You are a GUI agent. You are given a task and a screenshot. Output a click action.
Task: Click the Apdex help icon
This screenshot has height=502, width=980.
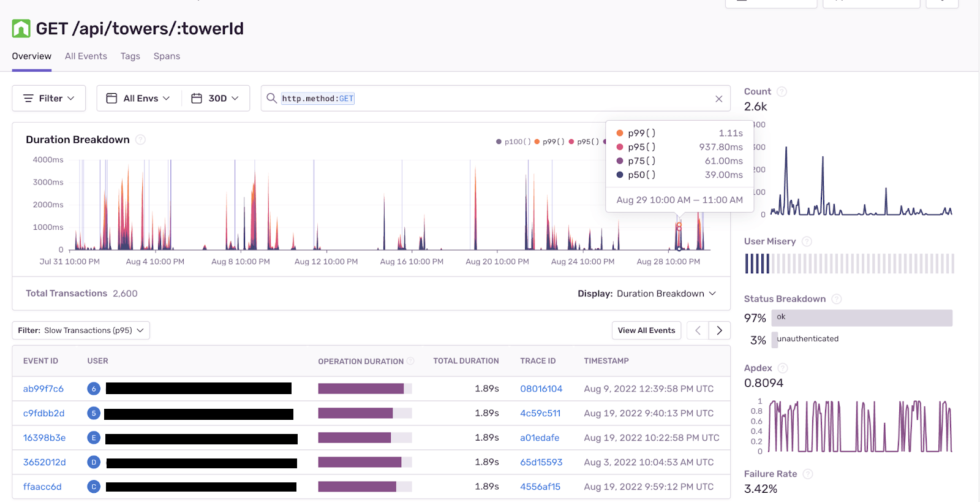[782, 368]
